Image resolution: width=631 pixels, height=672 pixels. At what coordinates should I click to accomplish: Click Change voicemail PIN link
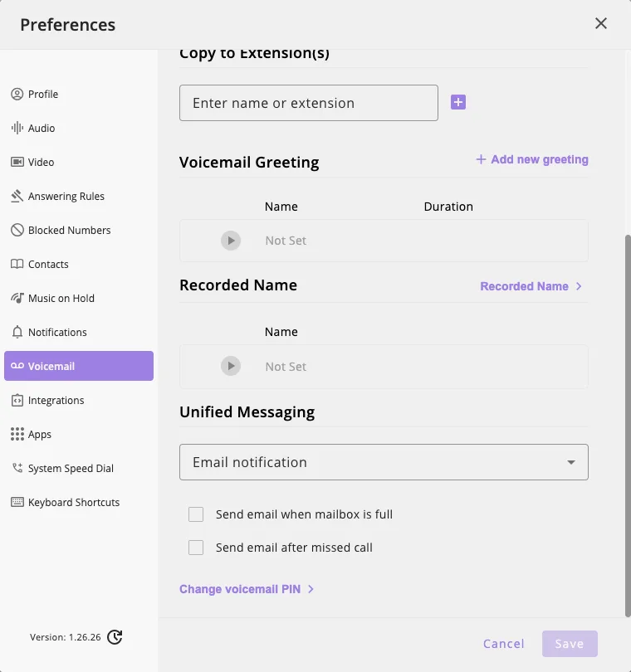247,589
